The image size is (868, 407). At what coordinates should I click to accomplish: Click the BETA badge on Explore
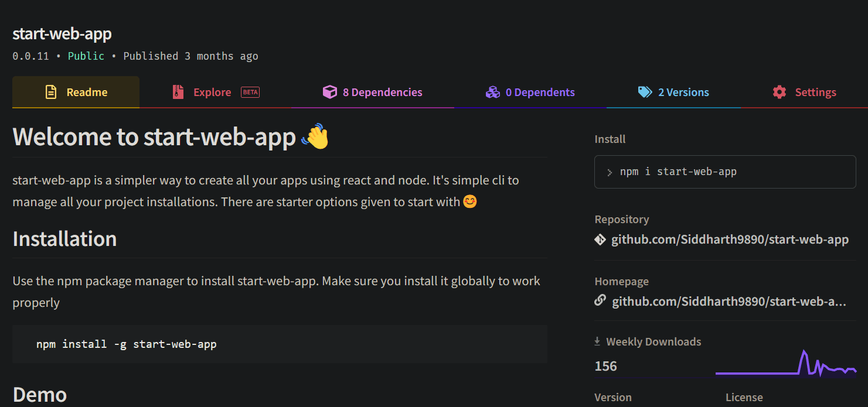click(x=250, y=92)
